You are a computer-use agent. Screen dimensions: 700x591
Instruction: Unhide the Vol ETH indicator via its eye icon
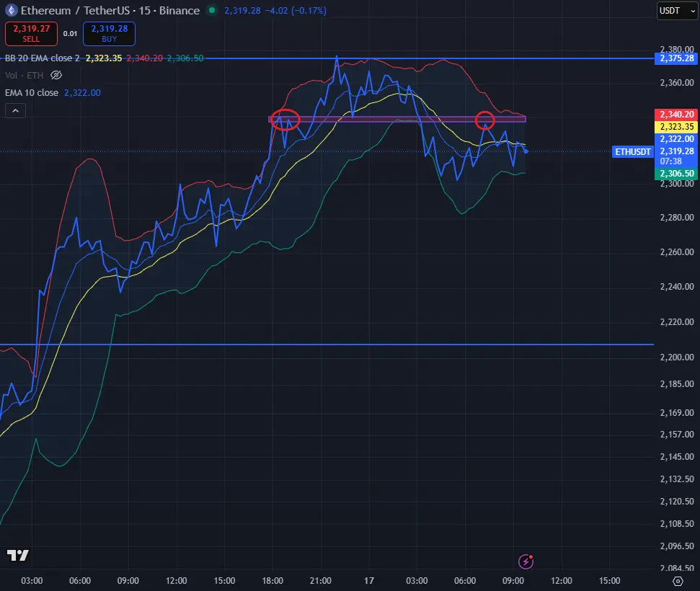coord(56,75)
